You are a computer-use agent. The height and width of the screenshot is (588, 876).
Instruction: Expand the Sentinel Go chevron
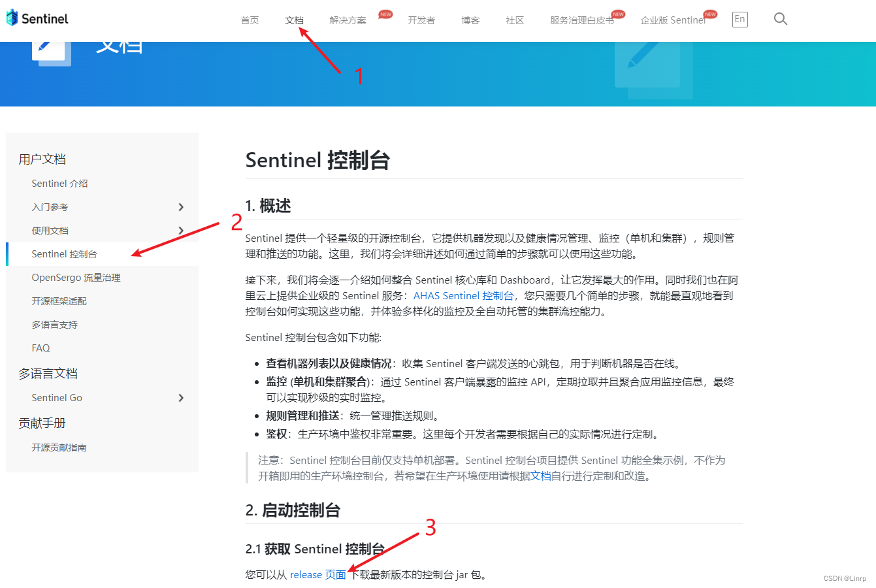[181, 398]
